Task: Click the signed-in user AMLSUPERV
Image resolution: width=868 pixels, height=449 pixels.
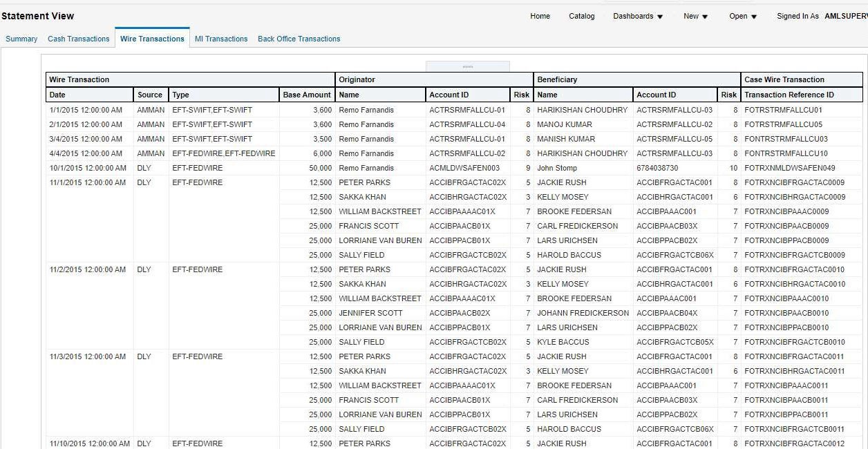Action: tap(845, 15)
